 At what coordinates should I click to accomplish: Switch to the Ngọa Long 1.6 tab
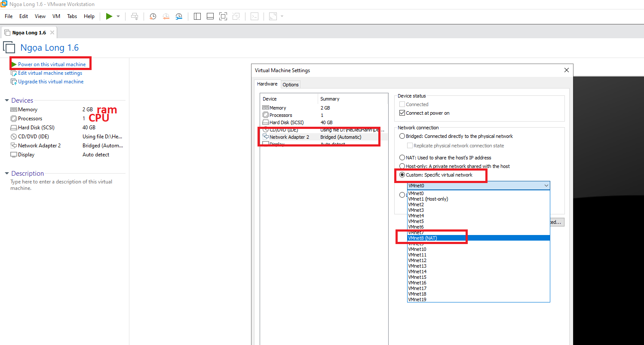[29, 33]
